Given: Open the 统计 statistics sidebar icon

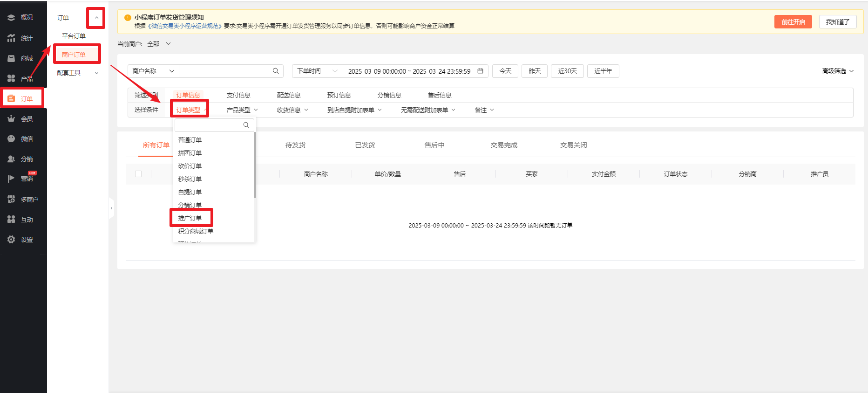Looking at the screenshot, I should [11, 38].
